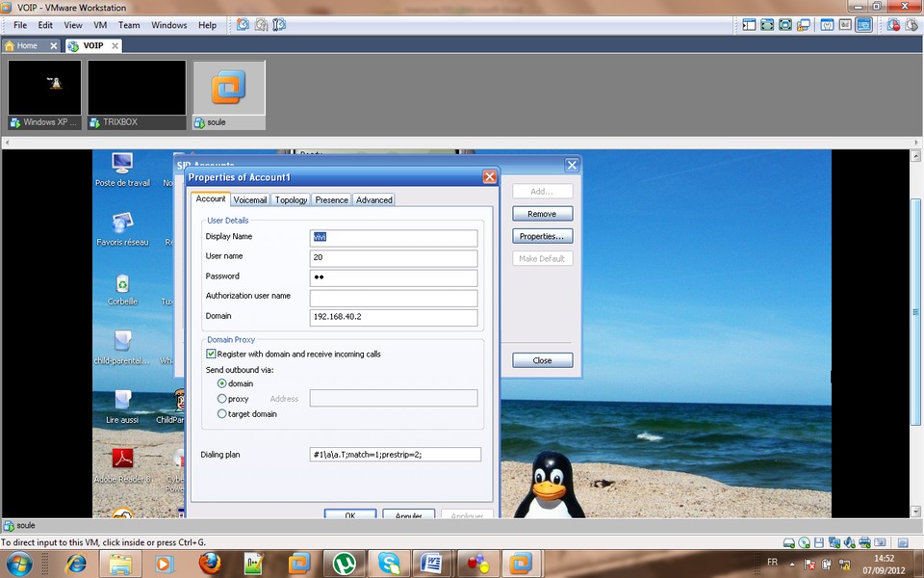
Task: Toggle Register with domain checkbox
Action: (x=212, y=354)
